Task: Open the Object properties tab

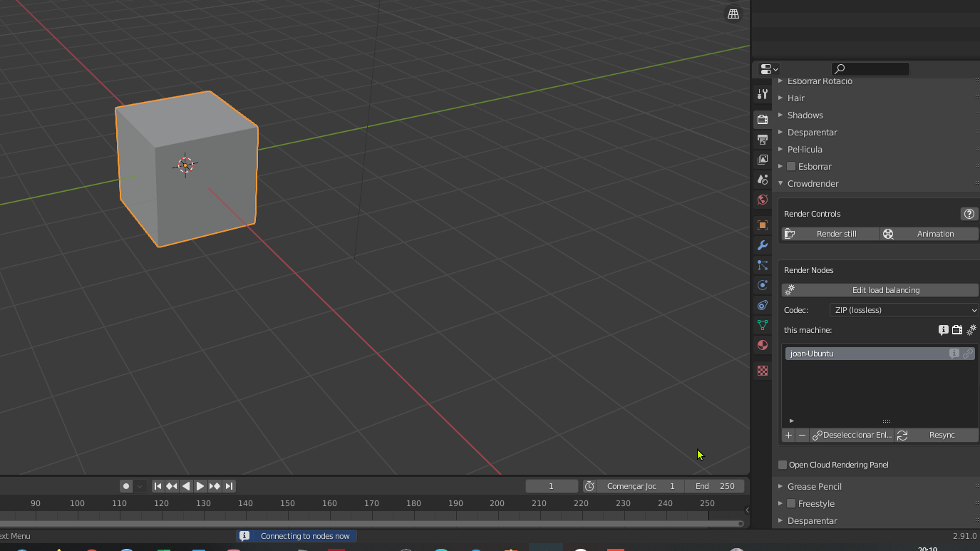Action: point(763,225)
